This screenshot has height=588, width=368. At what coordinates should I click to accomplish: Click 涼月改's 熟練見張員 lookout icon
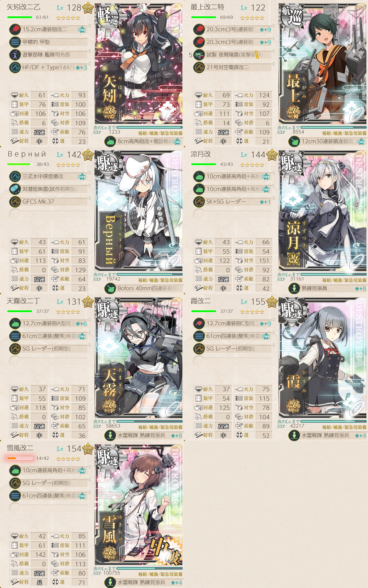pyautogui.click(x=294, y=288)
